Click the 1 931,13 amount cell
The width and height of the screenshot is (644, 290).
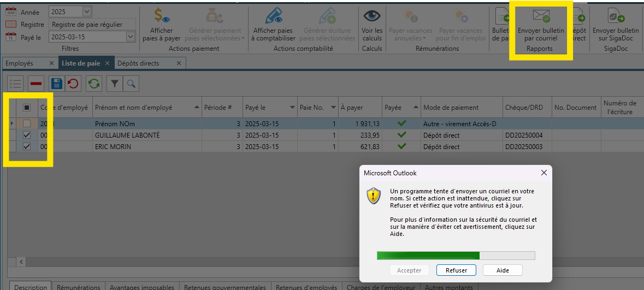[x=360, y=123]
